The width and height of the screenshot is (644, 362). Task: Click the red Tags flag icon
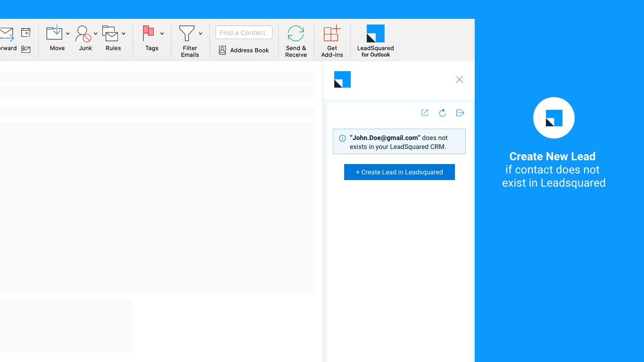(x=149, y=33)
